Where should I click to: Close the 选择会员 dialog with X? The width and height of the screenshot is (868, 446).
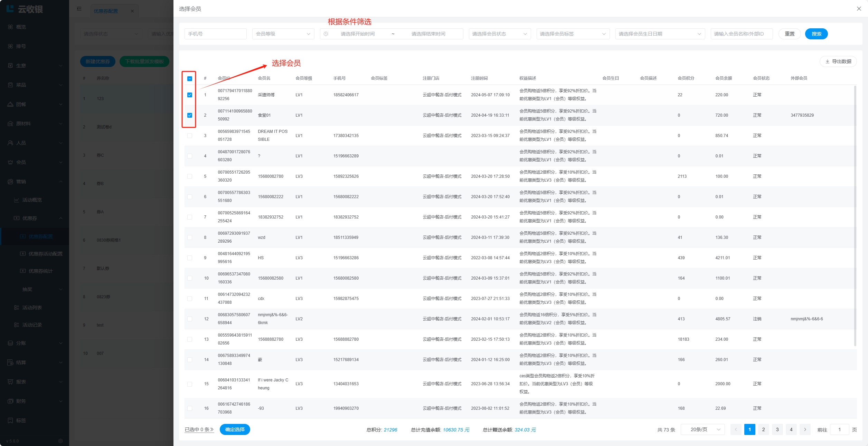tap(859, 9)
